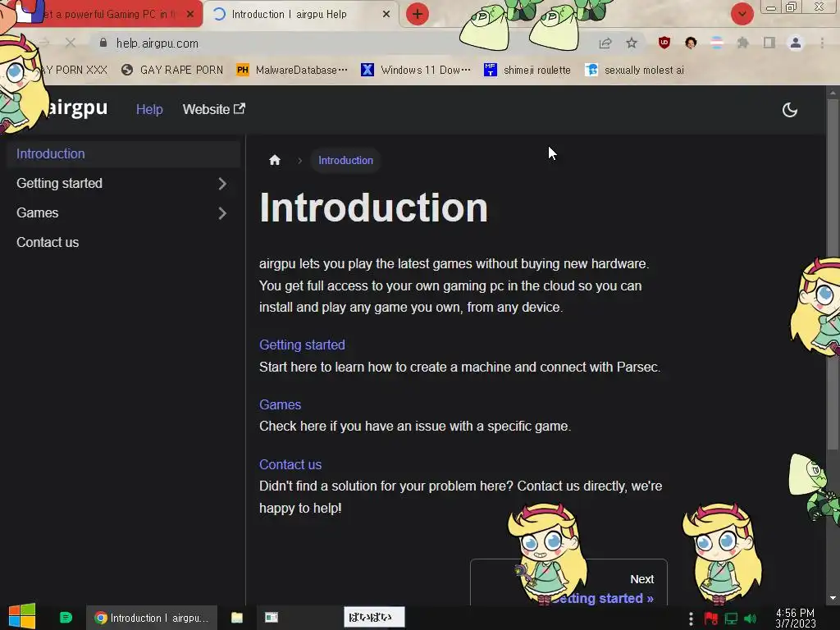
Task: Open Chrome profile avatar icon
Action: pos(796,43)
